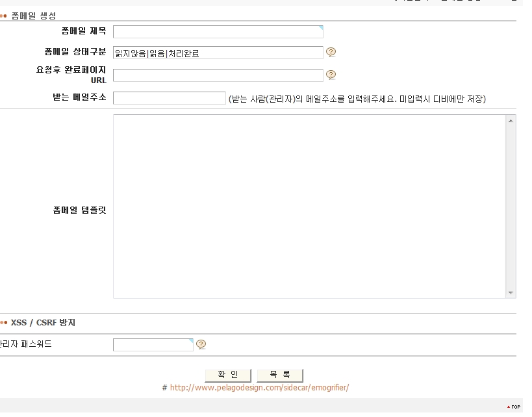The height and width of the screenshot is (417, 532).
Task: Click the template textarea scroll up arrow
Action: 511,121
